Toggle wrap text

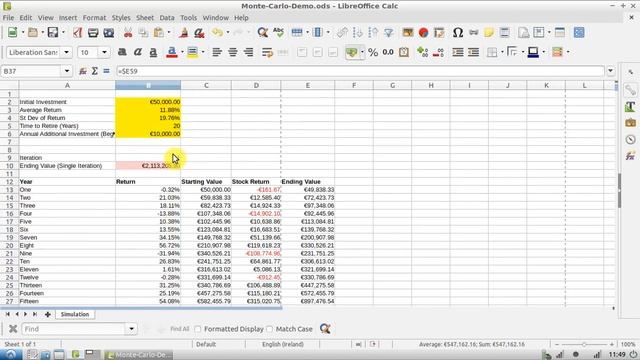(267, 52)
